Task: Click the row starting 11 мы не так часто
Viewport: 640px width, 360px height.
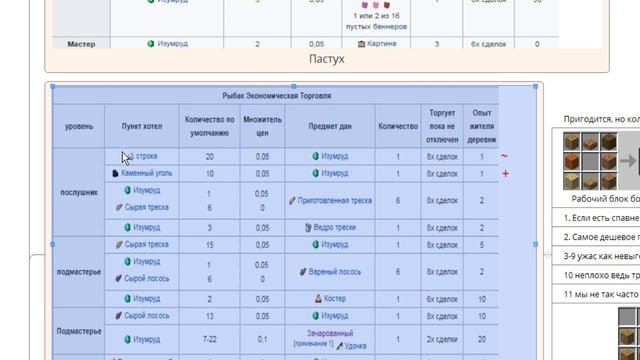Action: (596, 294)
